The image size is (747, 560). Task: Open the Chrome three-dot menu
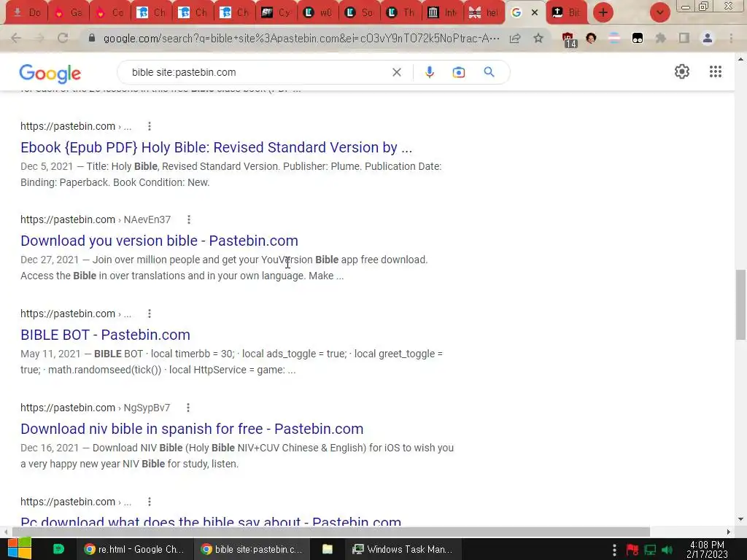731,38
